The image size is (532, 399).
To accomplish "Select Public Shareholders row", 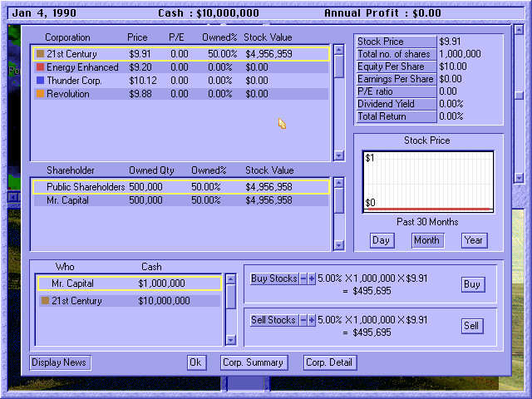I will pyautogui.click(x=181, y=187).
